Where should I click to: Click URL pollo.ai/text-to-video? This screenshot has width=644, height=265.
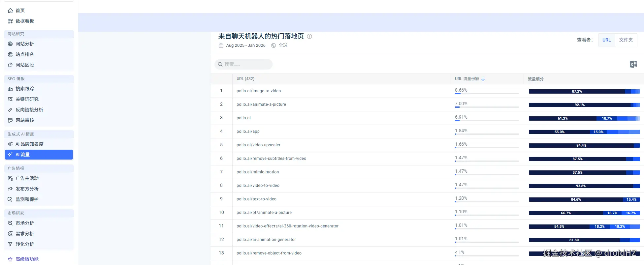256,199
